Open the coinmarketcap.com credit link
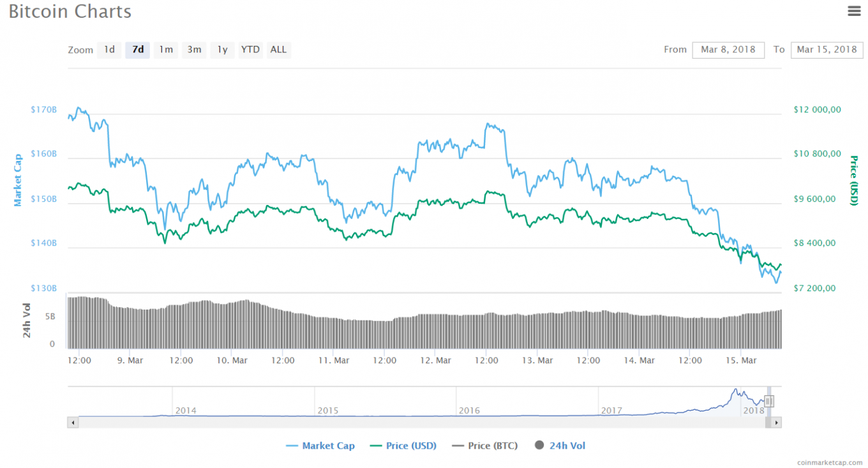 [x=830, y=462]
